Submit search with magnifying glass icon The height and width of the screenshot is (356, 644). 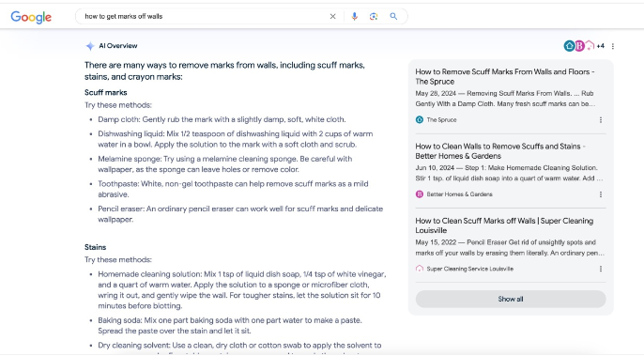393,17
